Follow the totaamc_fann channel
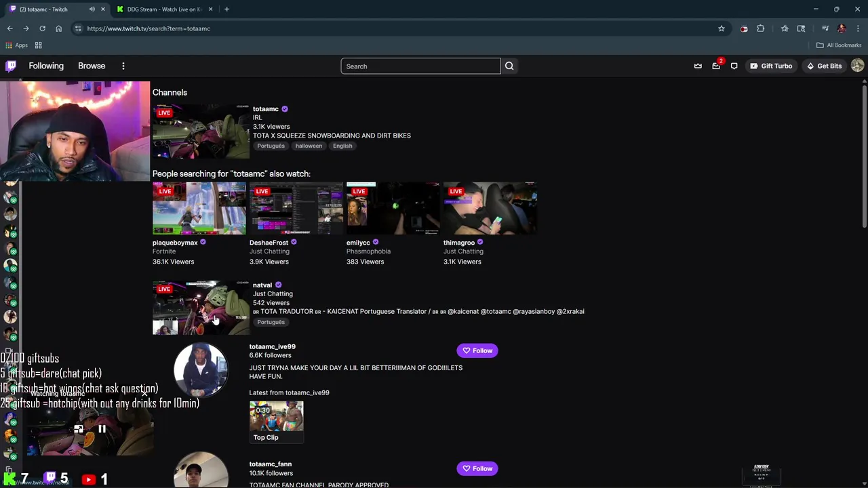This screenshot has height=488, width=868. click(x=477, y=468)
